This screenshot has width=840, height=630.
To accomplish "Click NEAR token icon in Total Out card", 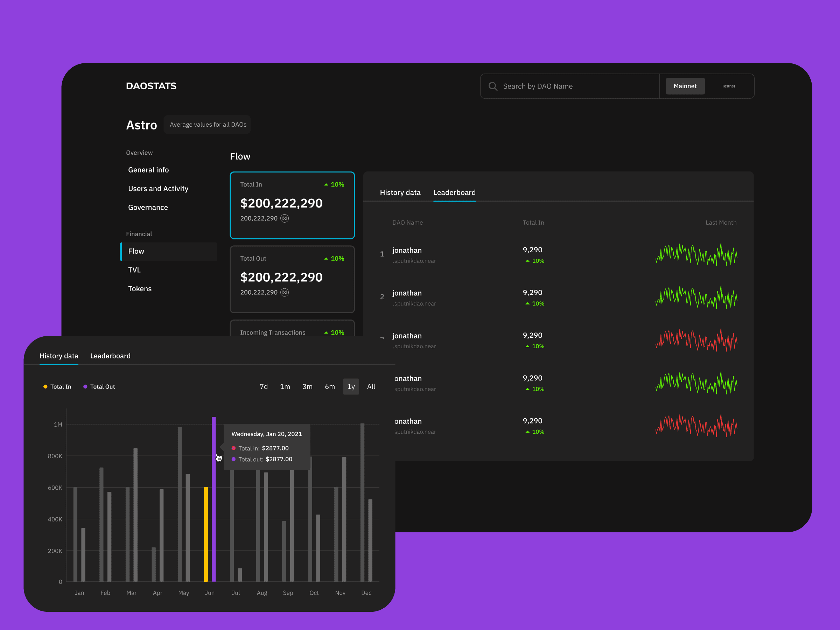I will [x=285, y=292].
